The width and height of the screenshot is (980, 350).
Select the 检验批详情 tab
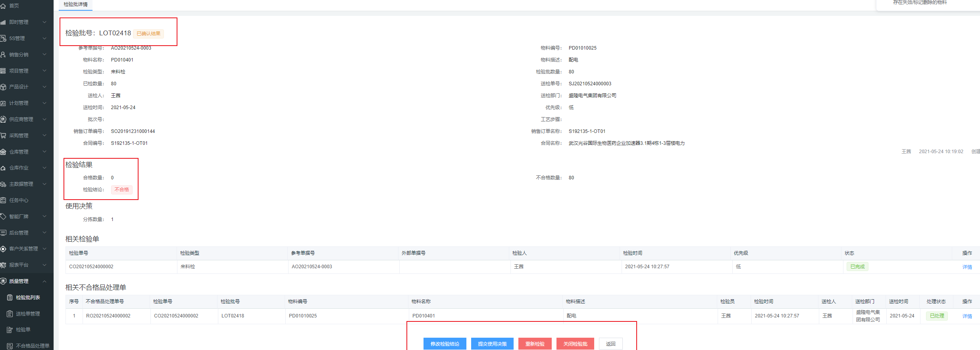[75, 5]
